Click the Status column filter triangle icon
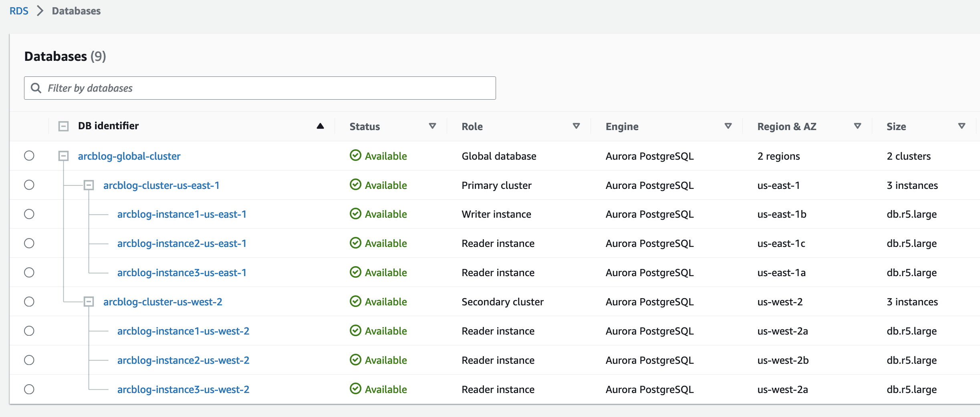Screen dimensions: 980x417 click(432, 126)
